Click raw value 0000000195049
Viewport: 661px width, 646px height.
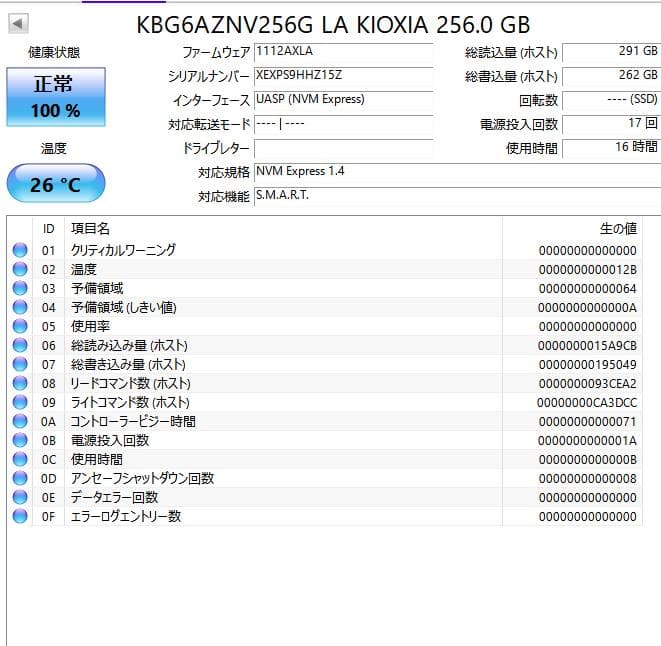588,364
